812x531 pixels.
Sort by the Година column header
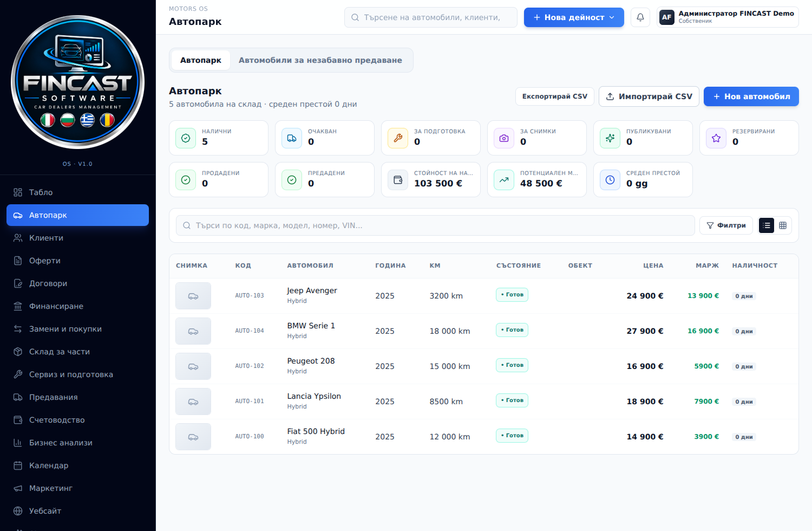pyautogui.click(x=390, y=265)
